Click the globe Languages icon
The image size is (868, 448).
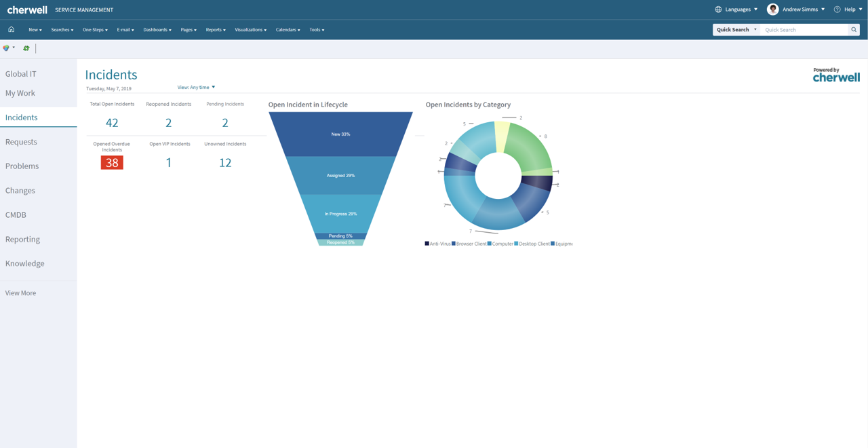(x=718, y=10)
